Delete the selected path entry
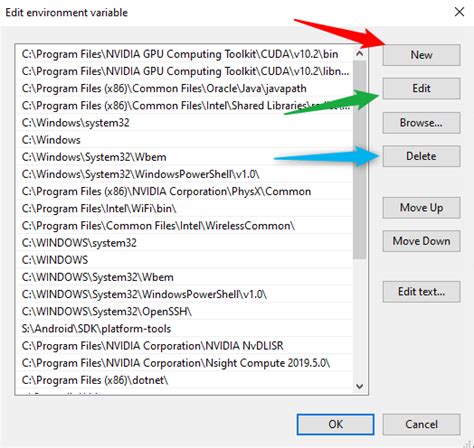The width and height of the screenshot is (474, 448). 421,156
